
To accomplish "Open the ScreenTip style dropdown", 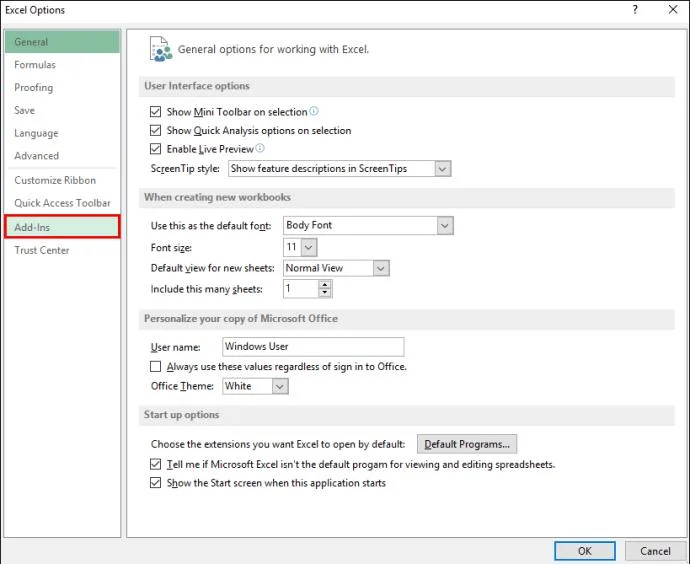I will (443, 168).
